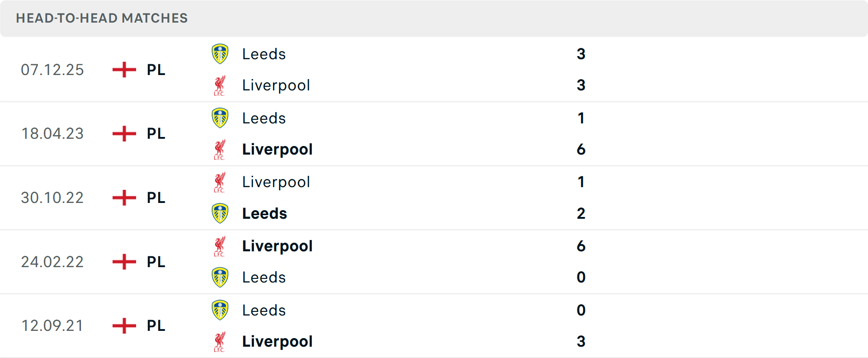Image resolution: width=868 pixels, height=358 pixels.
Task: Click the Head-to-Head Matches header
Action: [x=102, y=18]
